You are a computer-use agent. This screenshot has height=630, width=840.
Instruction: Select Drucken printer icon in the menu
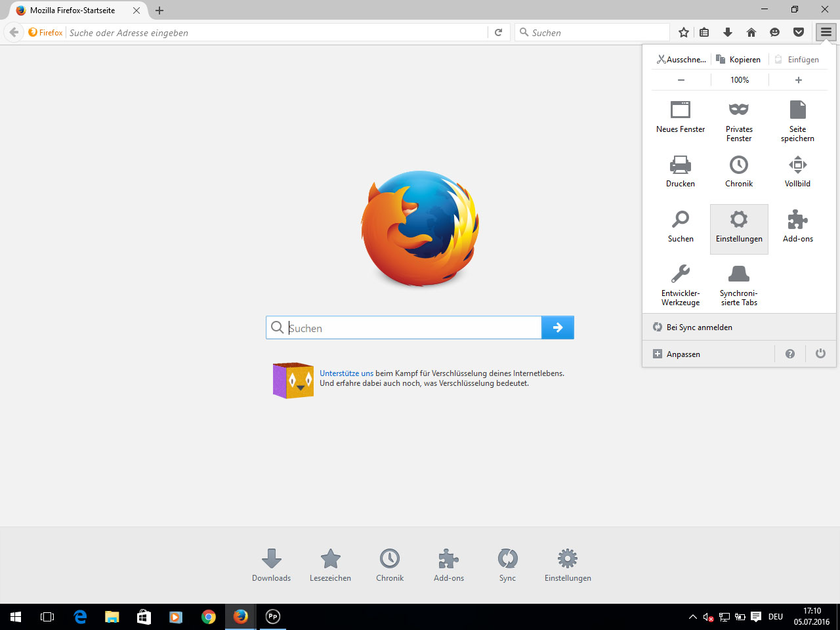coord(681,172)
